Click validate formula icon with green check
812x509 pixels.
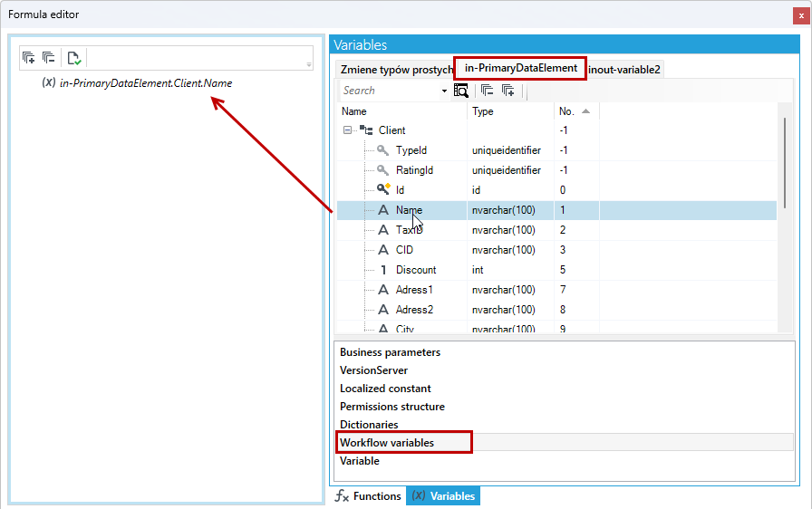tap(74, 58)
